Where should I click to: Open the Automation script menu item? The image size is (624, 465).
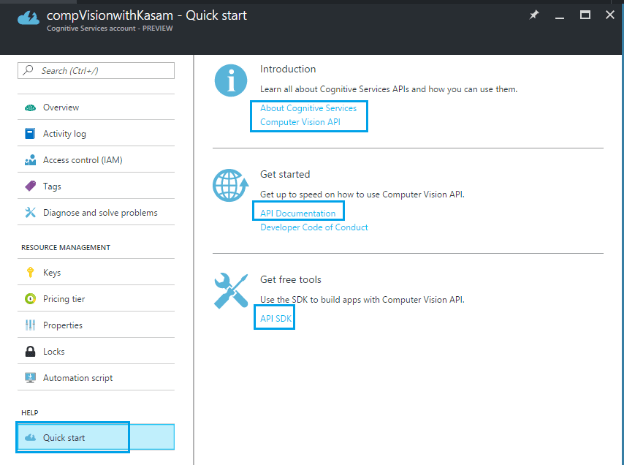[77, 378]
